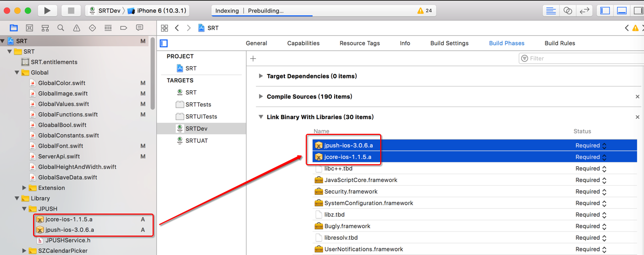Screen dimensions: 644x255
Task: Open the Find navigator magnifier icon
Action: [x=61, y=28]
